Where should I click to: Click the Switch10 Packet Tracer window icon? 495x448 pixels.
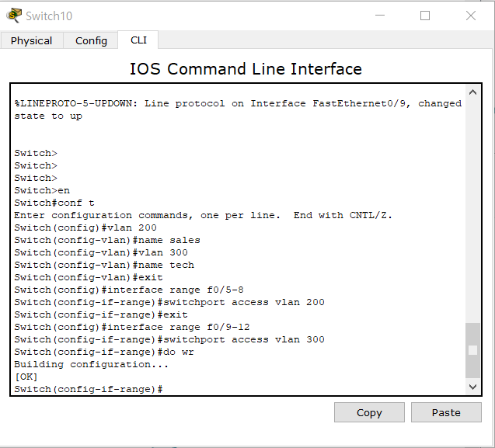click(14, 16)
